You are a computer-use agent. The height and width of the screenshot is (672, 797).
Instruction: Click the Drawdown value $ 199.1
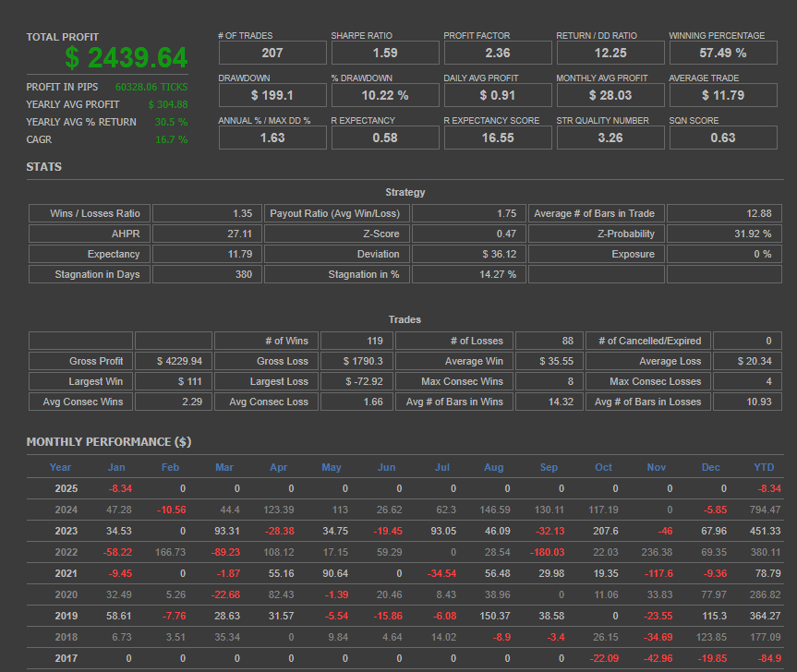click(272, 95)
